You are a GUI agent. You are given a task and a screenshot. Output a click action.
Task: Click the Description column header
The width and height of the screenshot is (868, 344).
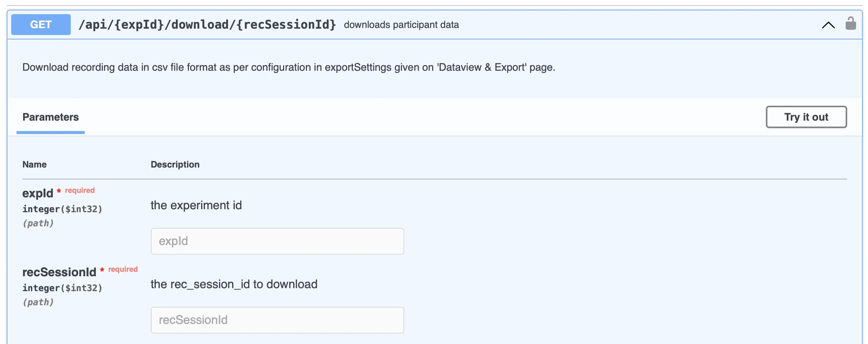(175, 164)
